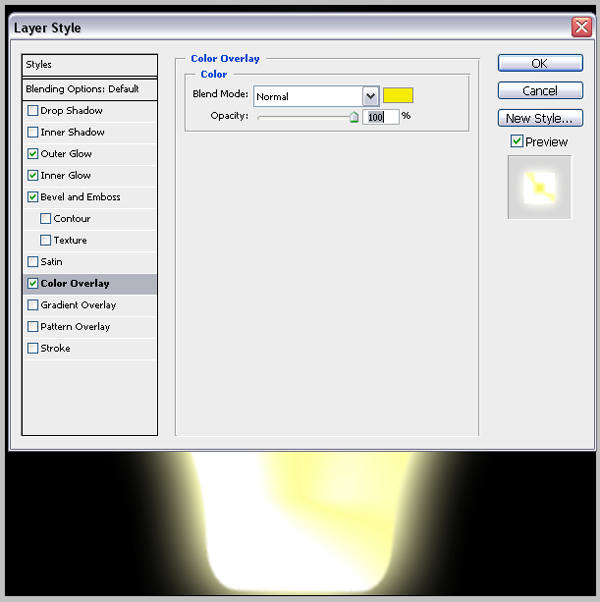Open the Outer Glow settings label
Screen dimensions: 600x602
pos(66,154)
